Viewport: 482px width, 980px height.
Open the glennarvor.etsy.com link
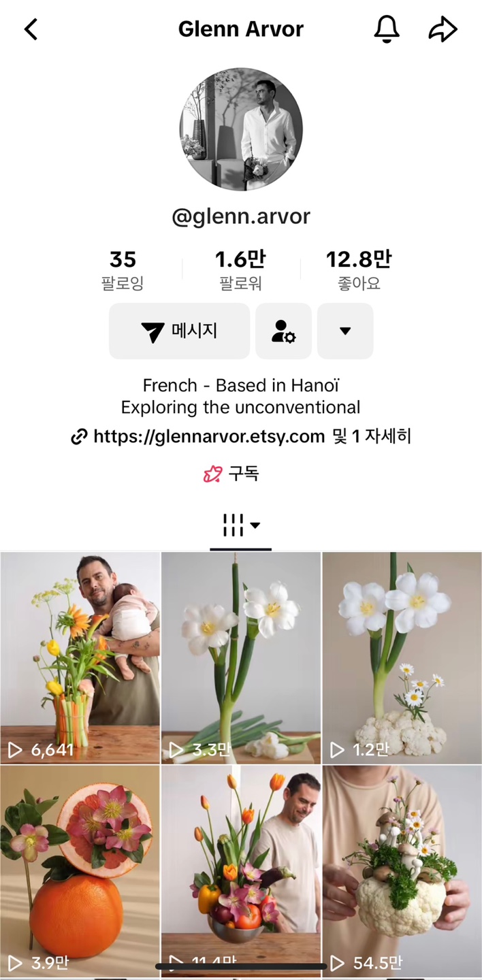pyautogui.click(x=209, y=436)
